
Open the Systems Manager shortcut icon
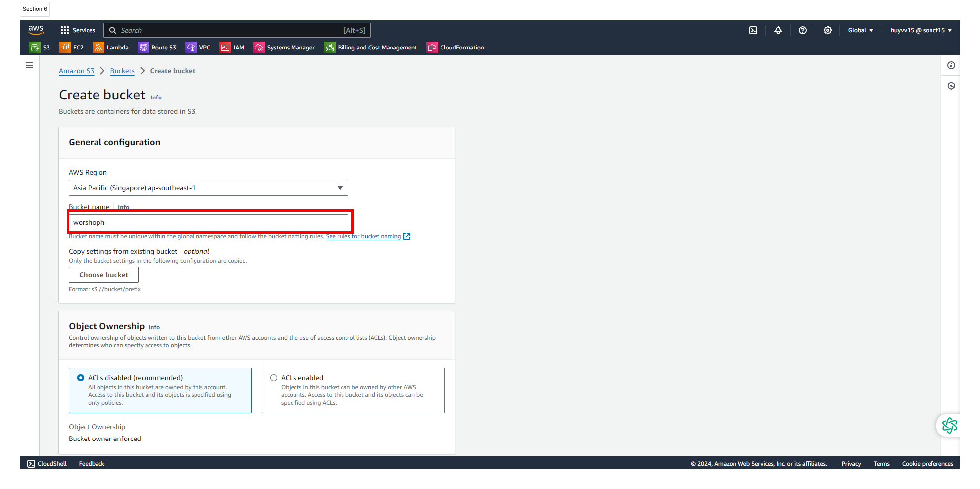(259, 48)
